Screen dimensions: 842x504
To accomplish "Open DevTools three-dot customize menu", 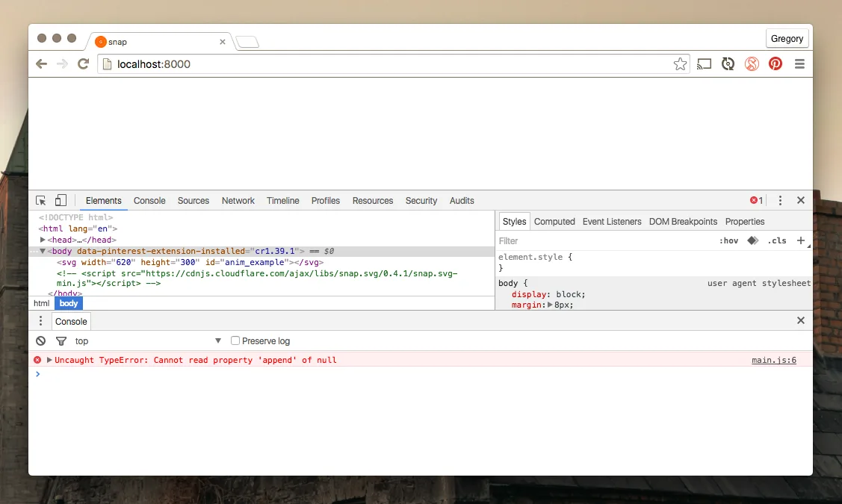I will [x=780, y=201].
